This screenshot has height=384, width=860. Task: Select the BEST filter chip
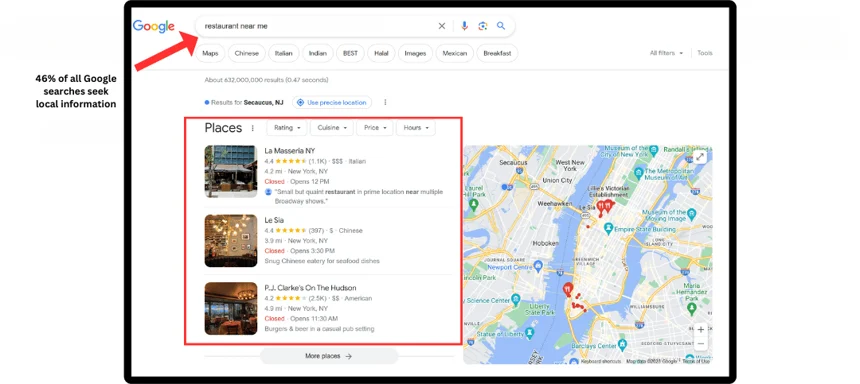(x=350, y=53)
